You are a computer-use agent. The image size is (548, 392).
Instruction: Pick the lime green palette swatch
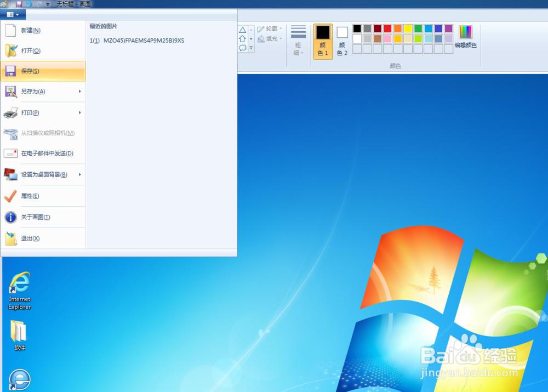pyautogui.click(x=418, y=39)
